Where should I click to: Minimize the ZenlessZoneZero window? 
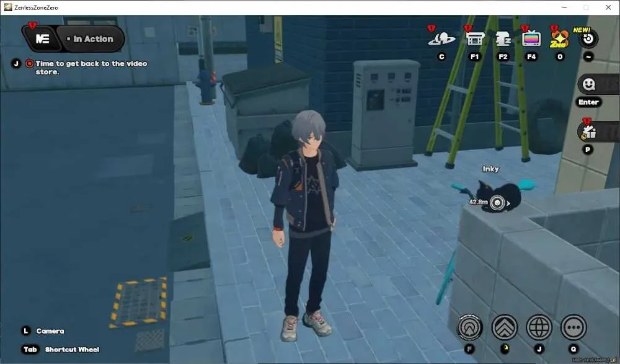point(564,7)
